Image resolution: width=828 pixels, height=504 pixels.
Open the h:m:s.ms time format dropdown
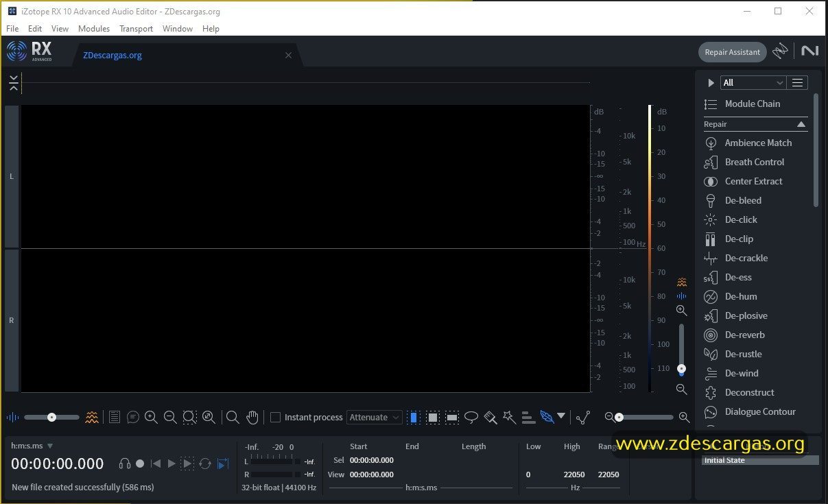32,446
